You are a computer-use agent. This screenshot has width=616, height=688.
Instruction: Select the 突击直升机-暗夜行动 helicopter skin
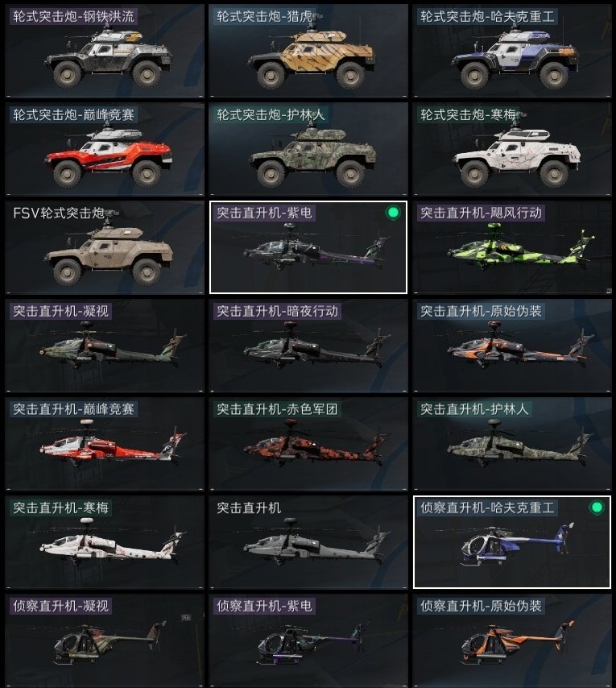point(308,346)
